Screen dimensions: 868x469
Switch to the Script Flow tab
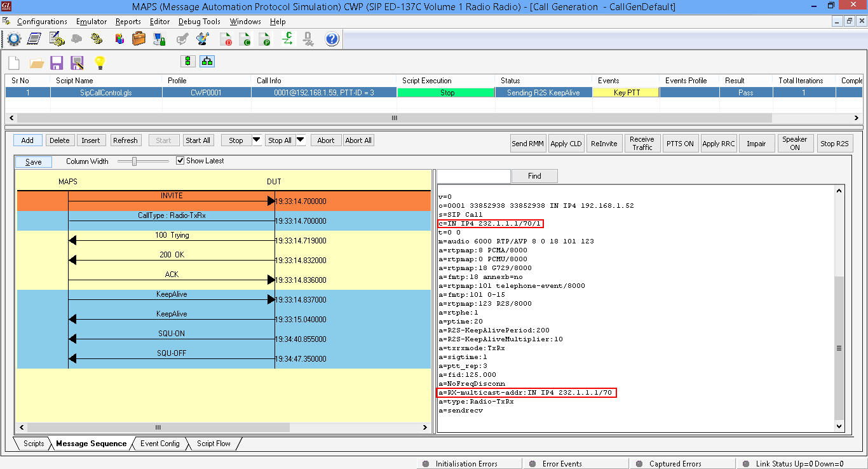[x=214, y=444]
